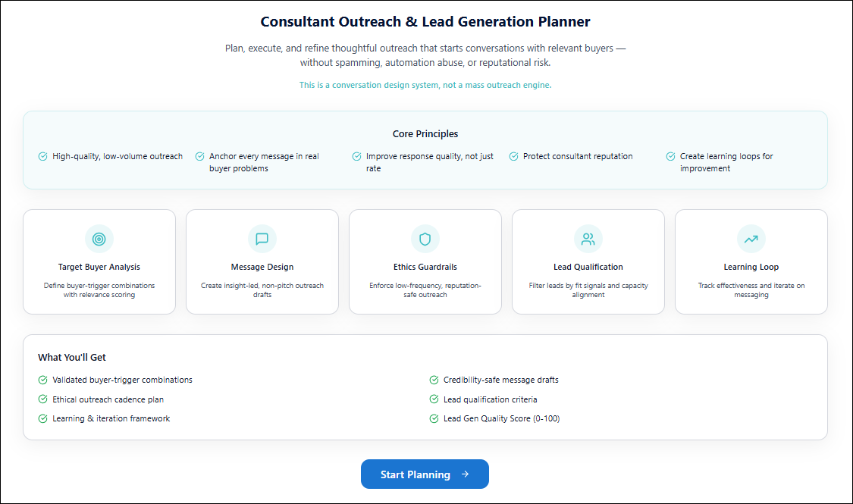Click text High-quality, low-volume outreach
The width and height of the screenshot is (853, 504).
coord(118,157)
